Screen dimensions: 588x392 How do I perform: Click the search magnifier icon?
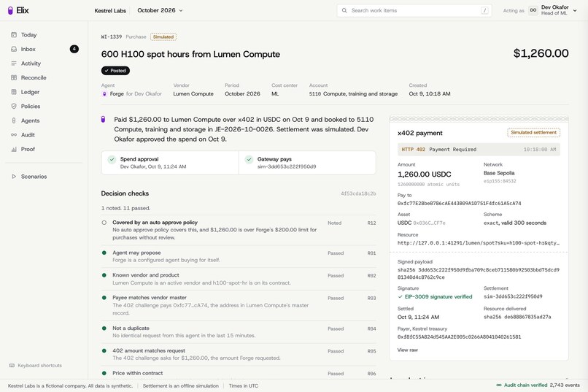(344, 10)
